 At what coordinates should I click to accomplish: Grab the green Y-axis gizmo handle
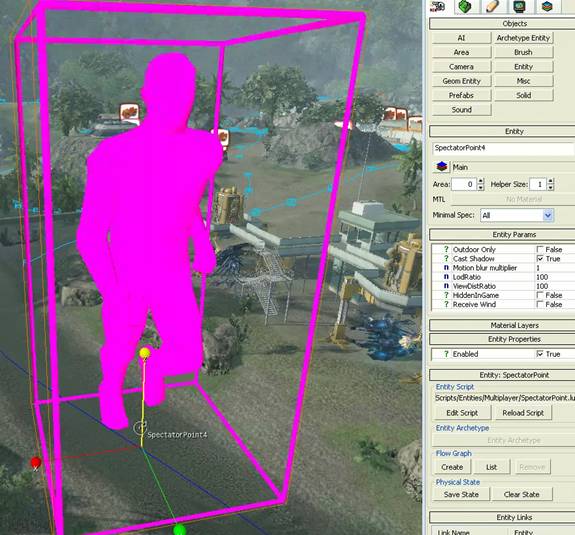(179, 530)
